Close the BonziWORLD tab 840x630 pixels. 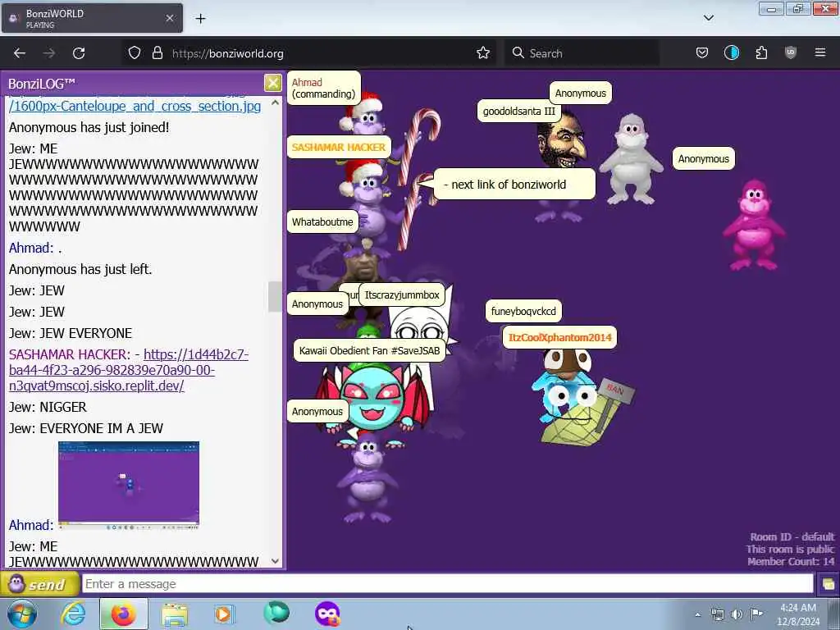pos(169,18)
